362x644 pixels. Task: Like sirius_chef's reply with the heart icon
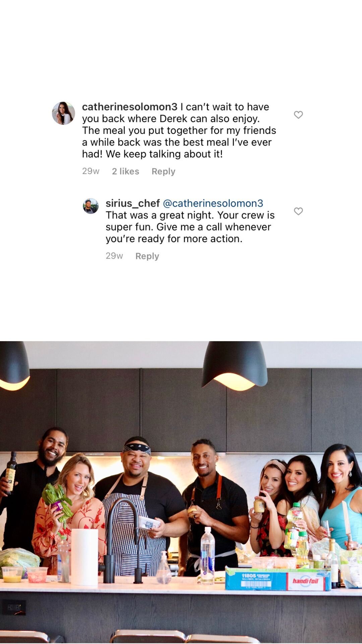coord(298,211)
